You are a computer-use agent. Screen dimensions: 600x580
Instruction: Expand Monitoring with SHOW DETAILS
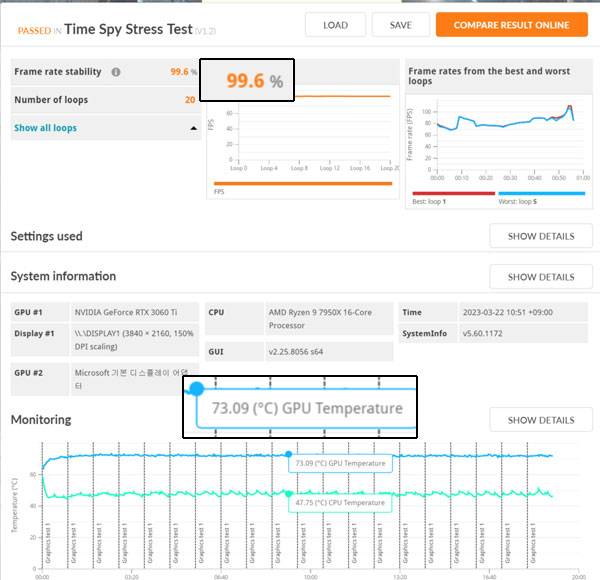pyautogui.click(x=540, y=420)
